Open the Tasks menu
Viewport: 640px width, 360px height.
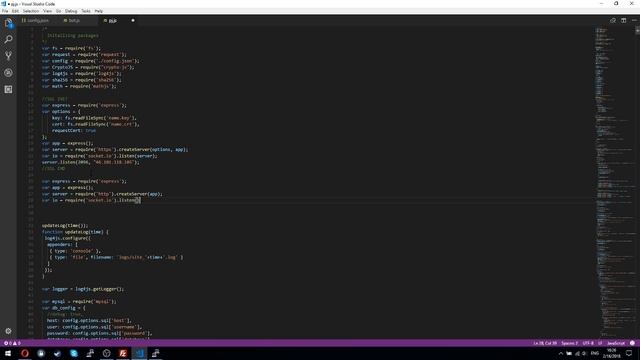pyautogui.click(x=86, y=11)
